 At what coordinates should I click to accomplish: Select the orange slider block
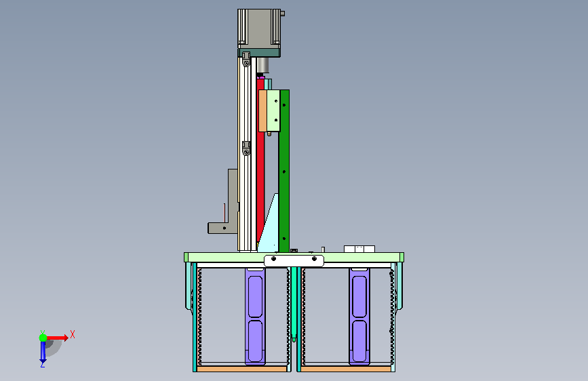(x=262, y=111)
